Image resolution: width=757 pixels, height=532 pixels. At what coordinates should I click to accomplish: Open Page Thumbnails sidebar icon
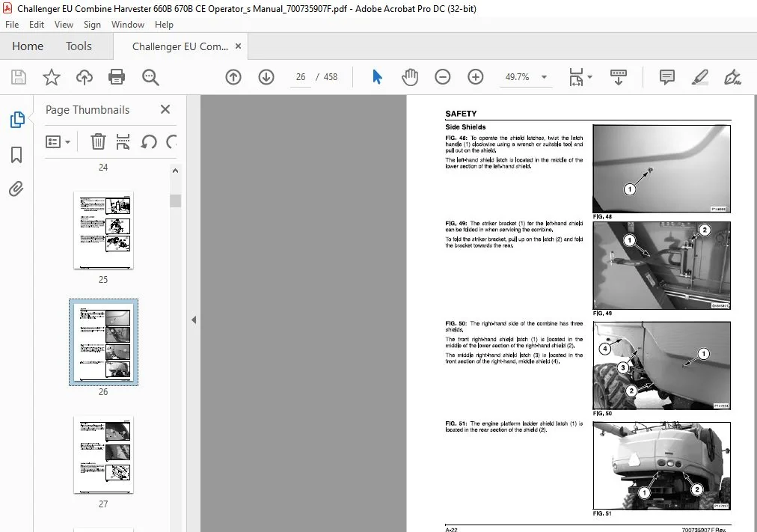17,119
